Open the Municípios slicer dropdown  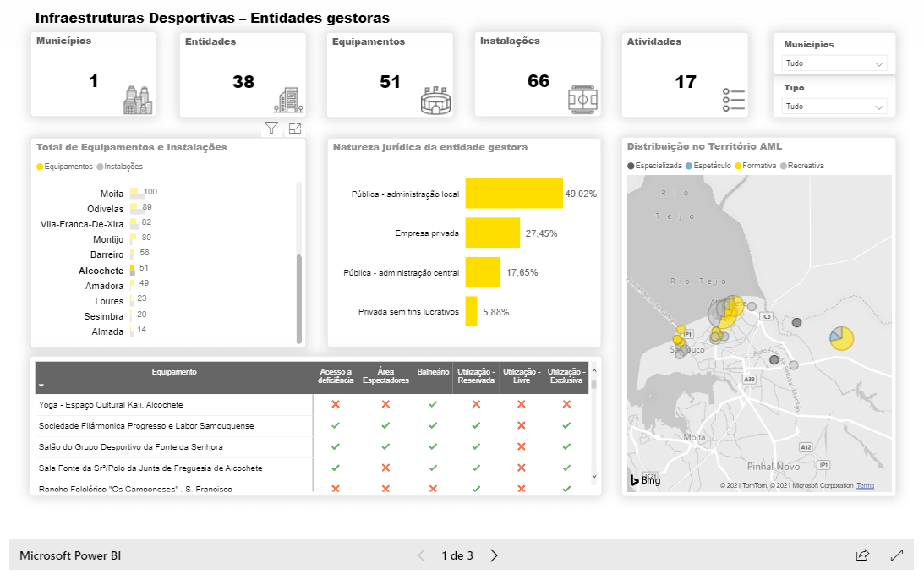tap(834, 63)
